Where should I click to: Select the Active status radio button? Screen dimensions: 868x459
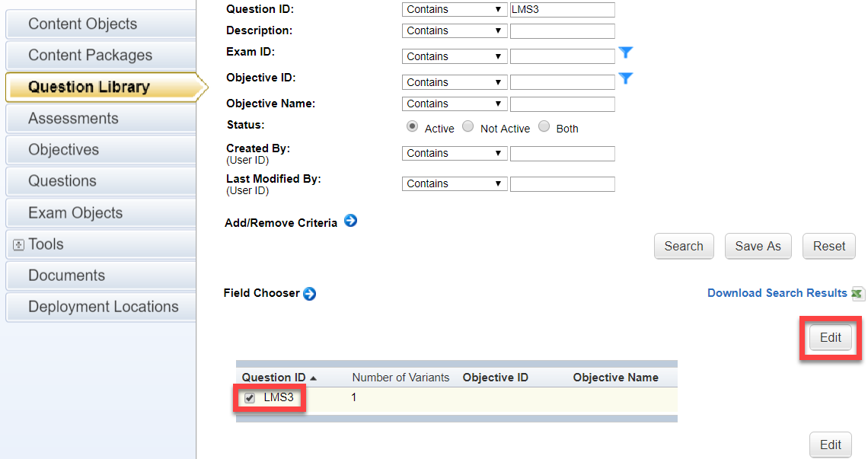pyautogui.click(x=412, y=126)
